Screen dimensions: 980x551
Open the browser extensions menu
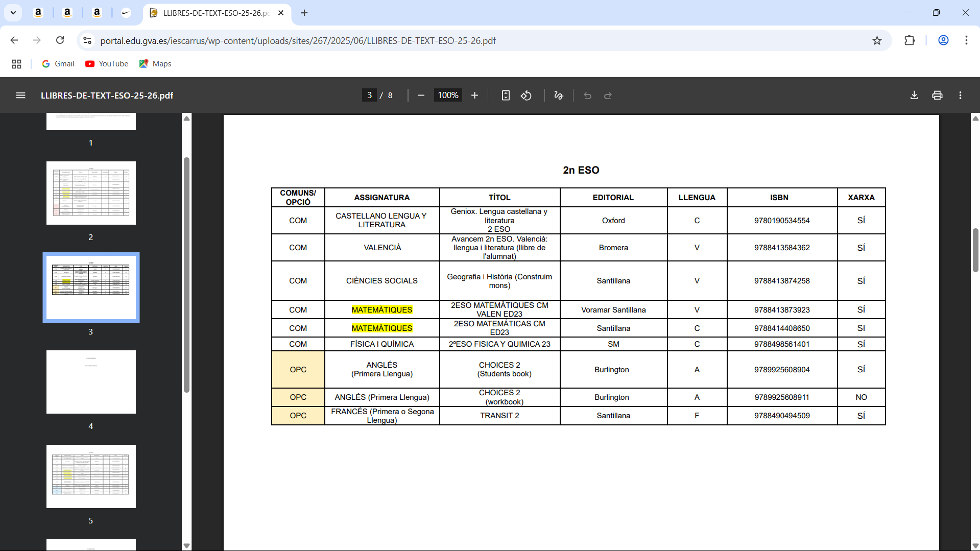point(910,40)
